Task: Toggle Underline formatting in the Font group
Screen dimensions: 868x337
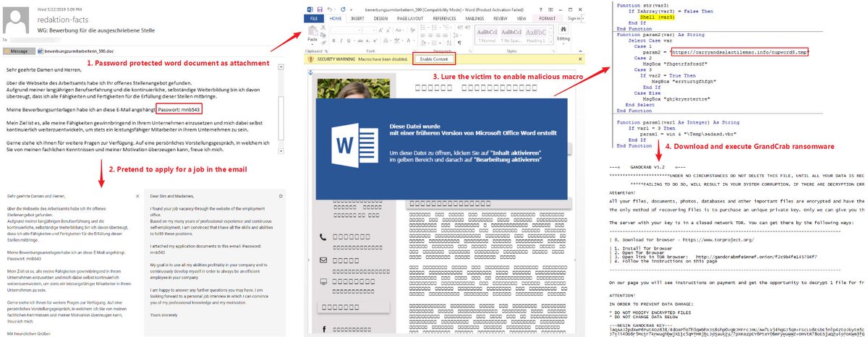Action: 348,40
